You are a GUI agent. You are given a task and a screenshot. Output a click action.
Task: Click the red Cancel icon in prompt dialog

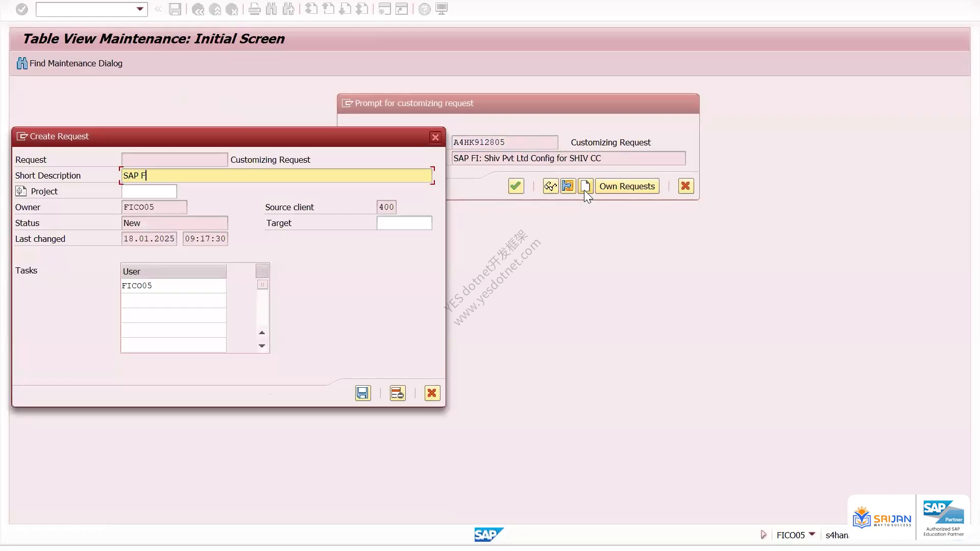click(685, 186)
